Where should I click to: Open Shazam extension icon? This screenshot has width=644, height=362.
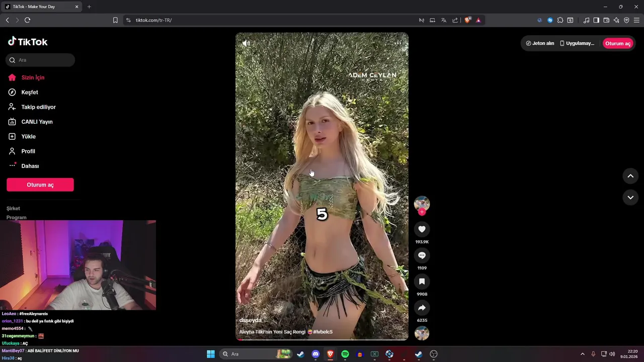tap(550, 20)
